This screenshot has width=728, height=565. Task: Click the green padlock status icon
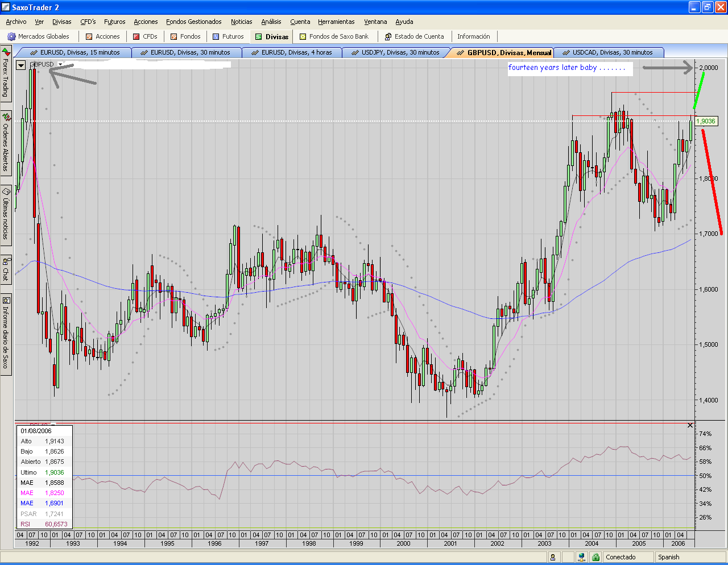tap(595, 557)
